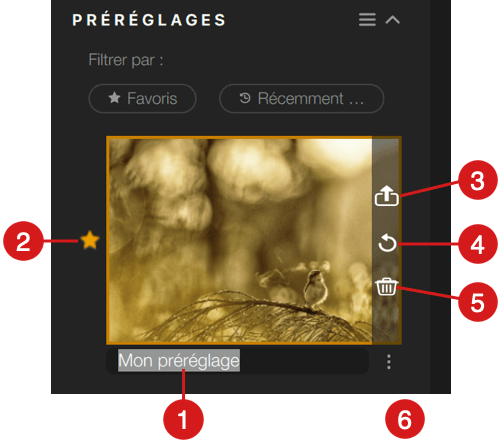Toggle the orange favorite star beside preset
This screenshot has width=499, height=443.
click(x=90, y=240)
